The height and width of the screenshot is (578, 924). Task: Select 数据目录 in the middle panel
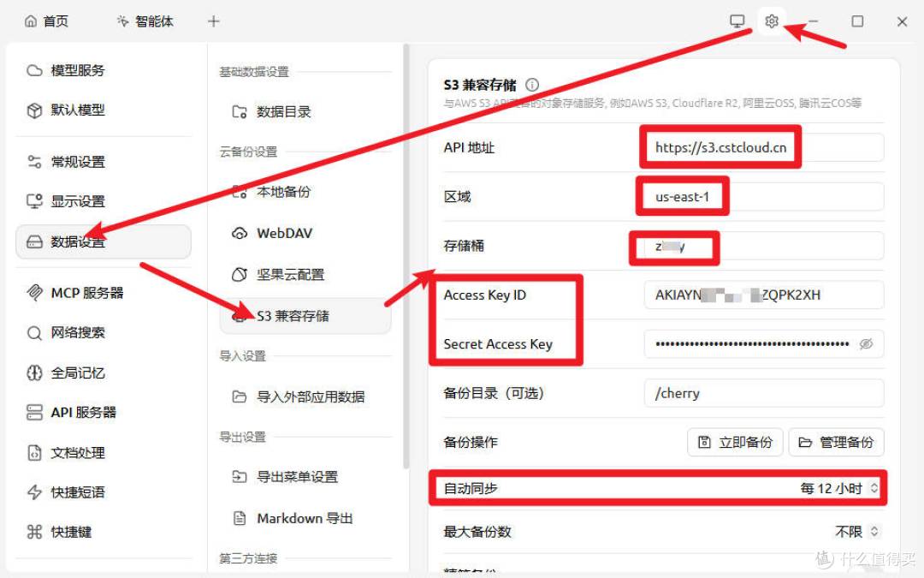305,111
